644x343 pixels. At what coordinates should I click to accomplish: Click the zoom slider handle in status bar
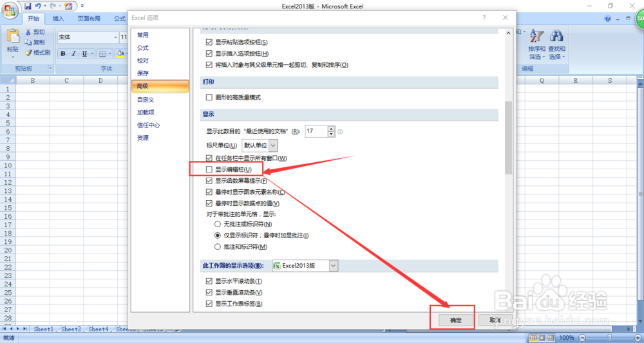(x=609, y=338)
